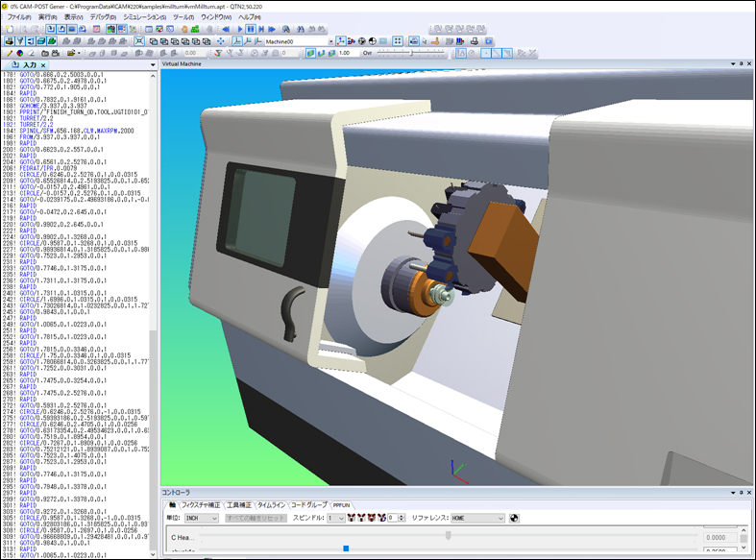The image size is (756, 560).
Task: Click the printer icon in toolbar
Action: 475,41
